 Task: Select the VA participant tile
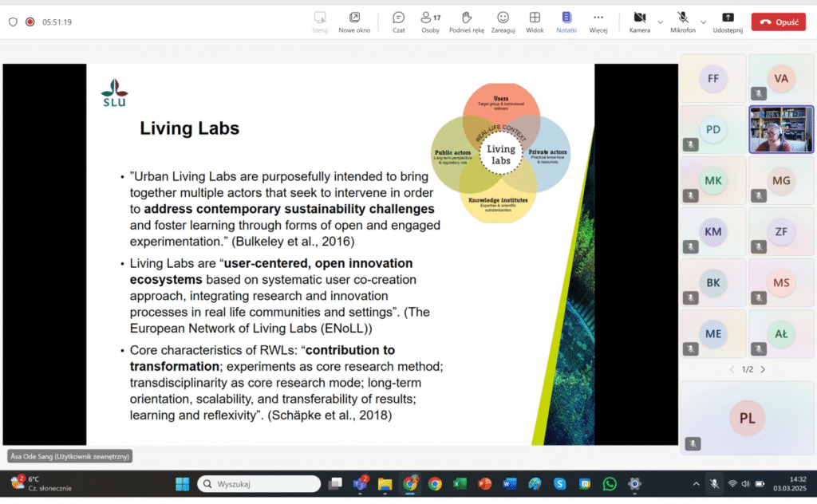(780, 79)
